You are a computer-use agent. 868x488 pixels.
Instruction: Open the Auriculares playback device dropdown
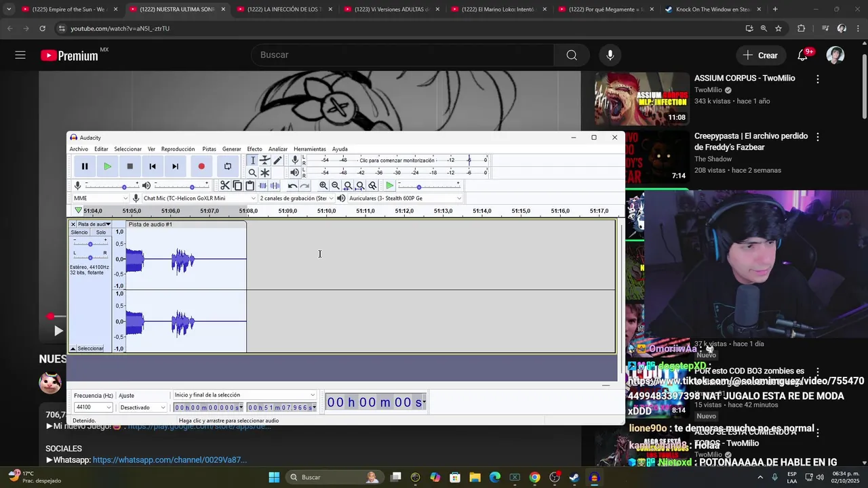405,198
